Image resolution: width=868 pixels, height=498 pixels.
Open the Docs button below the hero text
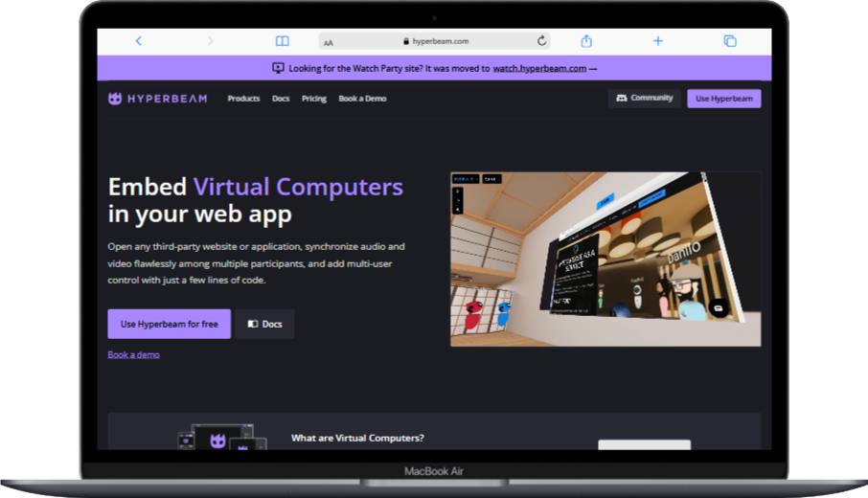click(x=264, y=324)
